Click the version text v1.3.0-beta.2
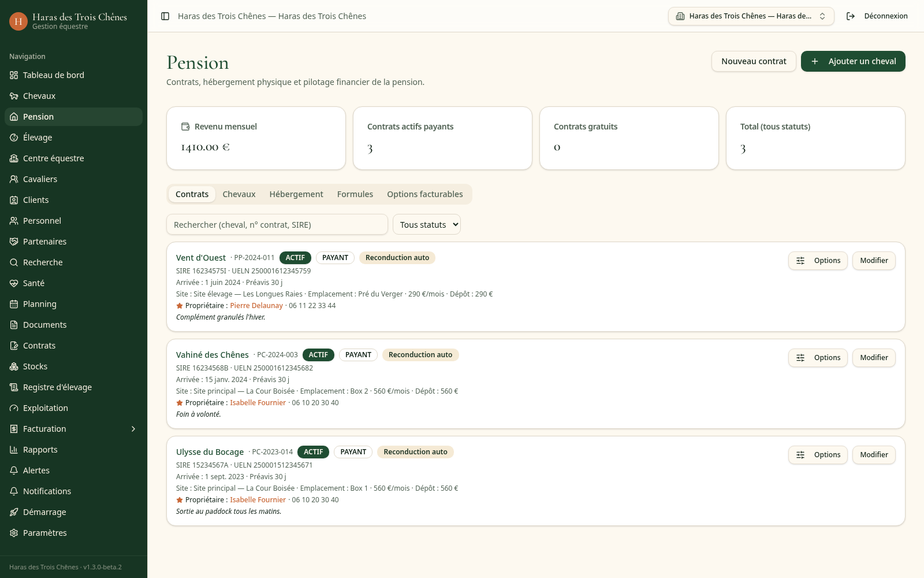924x578 pixels. [x=102, y=567]
